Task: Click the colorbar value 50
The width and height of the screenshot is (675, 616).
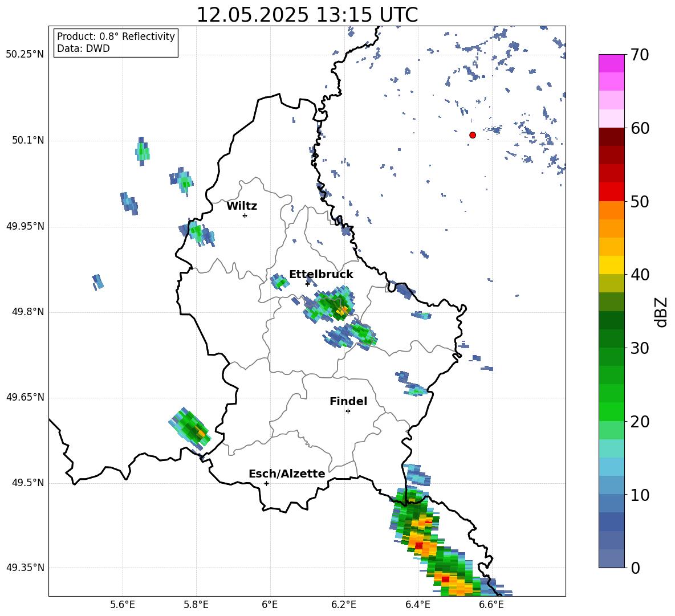Action: pos(639,201)
